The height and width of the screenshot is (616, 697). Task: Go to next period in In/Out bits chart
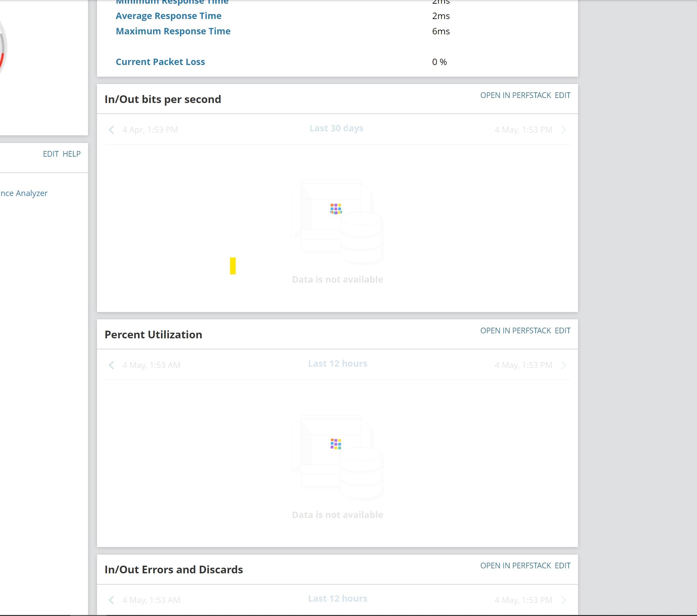tap(564, 130)
